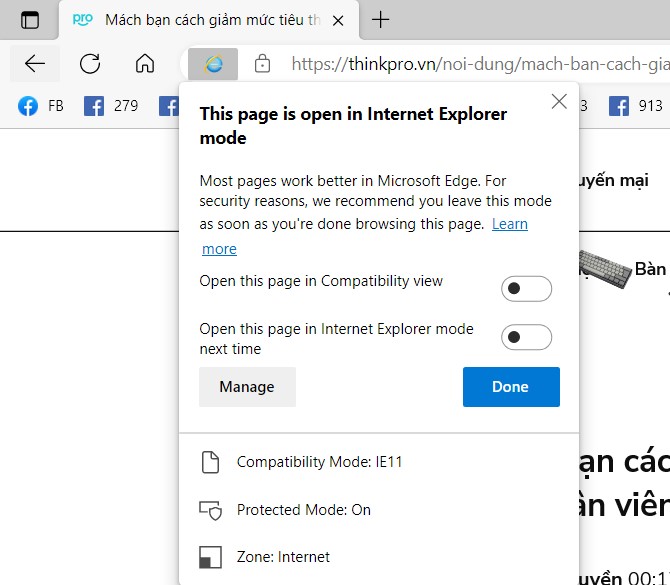Click the Done button
Viewport: 670px width, 585px height.
tap(511, 387)
